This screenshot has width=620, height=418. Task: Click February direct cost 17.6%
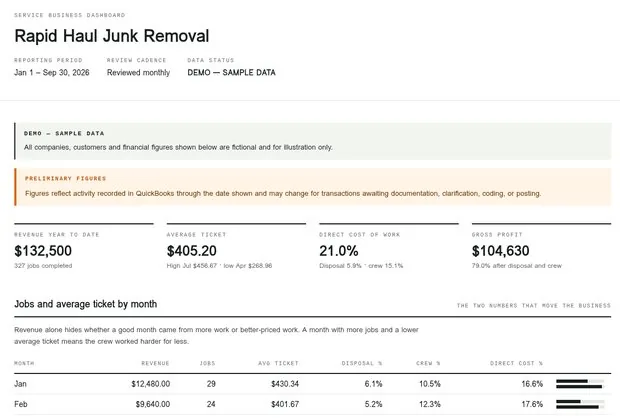click(532, 404)
